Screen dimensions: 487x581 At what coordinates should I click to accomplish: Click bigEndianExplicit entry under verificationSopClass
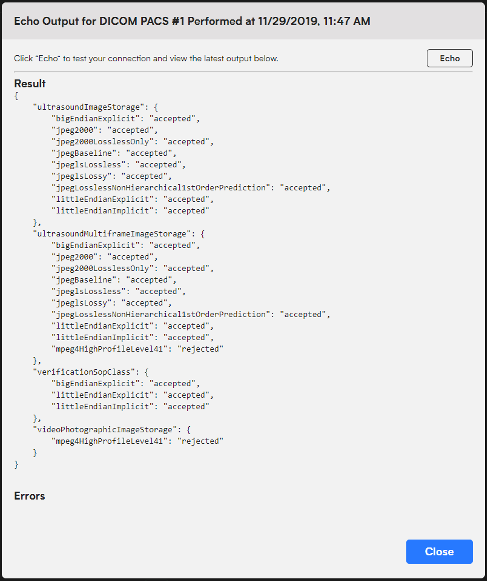coord(126,384)
